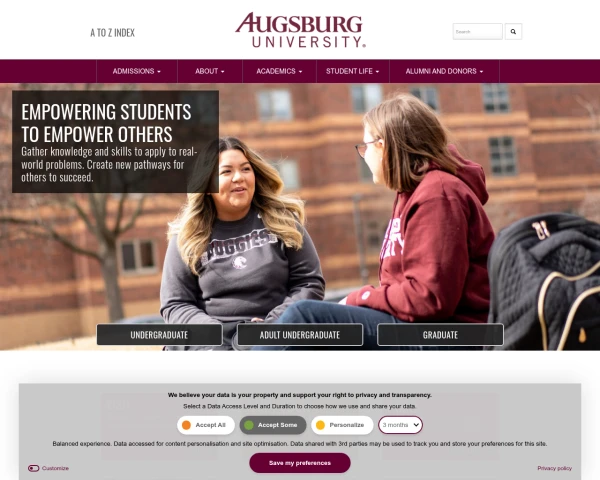Viewport: 600px width, 480px height.
Task: Click Save my preferences button
Action: (300, 463)
